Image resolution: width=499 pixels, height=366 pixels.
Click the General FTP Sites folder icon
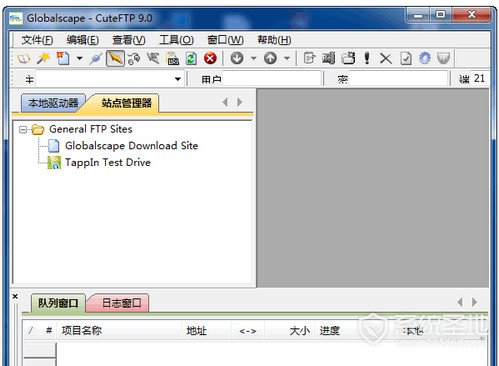coord(38,129)
